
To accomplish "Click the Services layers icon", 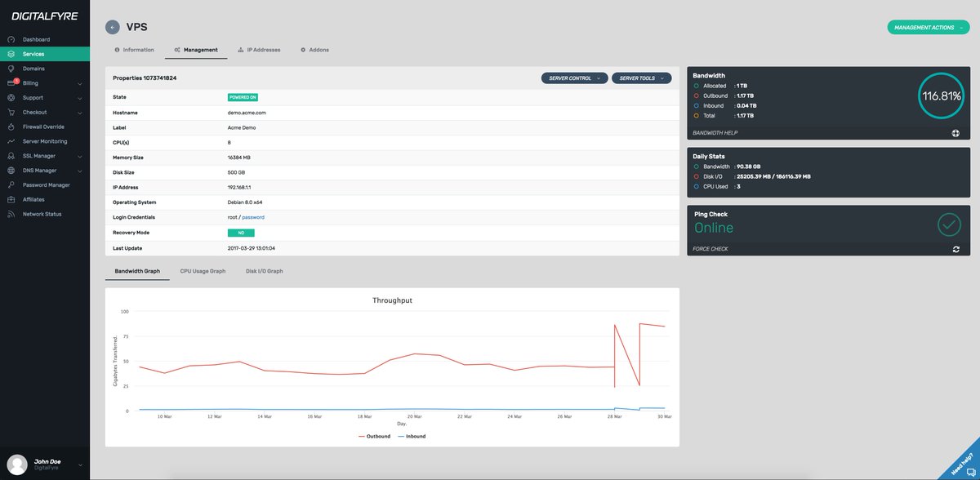I will [11, 54].
